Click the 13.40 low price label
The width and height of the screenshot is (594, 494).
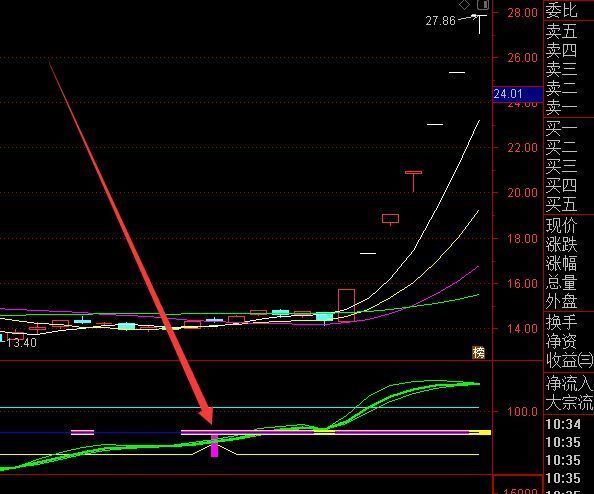(x=22, y=342)
